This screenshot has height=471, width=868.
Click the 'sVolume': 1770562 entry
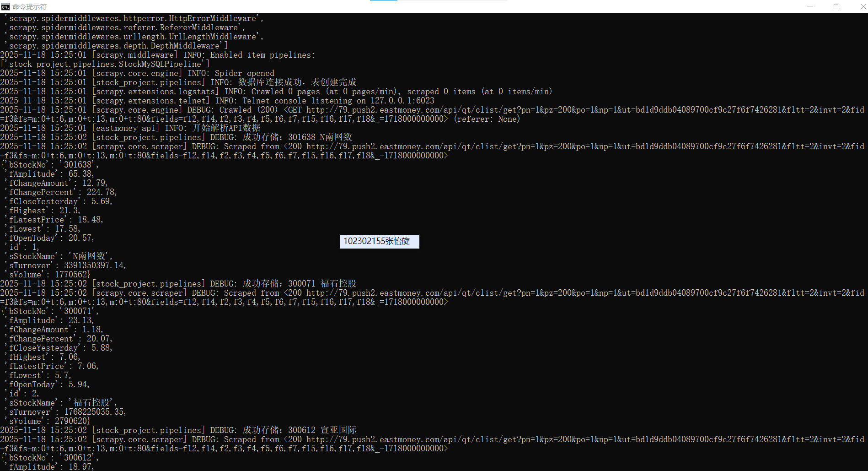(x=47, y=275)
